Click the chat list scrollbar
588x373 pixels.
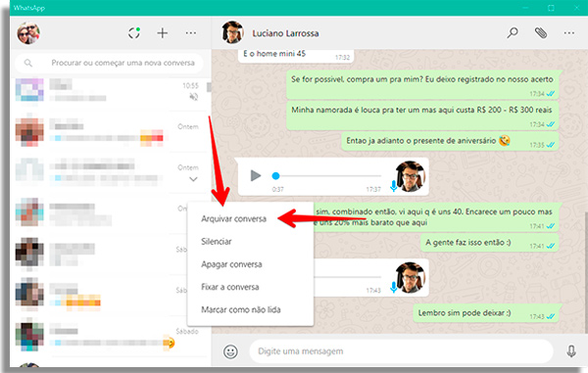(209, 87)
